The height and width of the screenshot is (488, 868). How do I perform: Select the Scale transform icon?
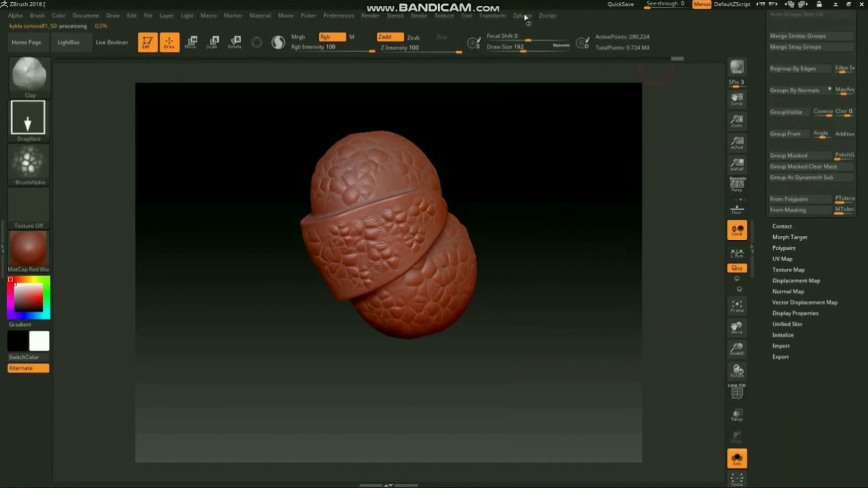pyautogui.click(x=213, y=42)
